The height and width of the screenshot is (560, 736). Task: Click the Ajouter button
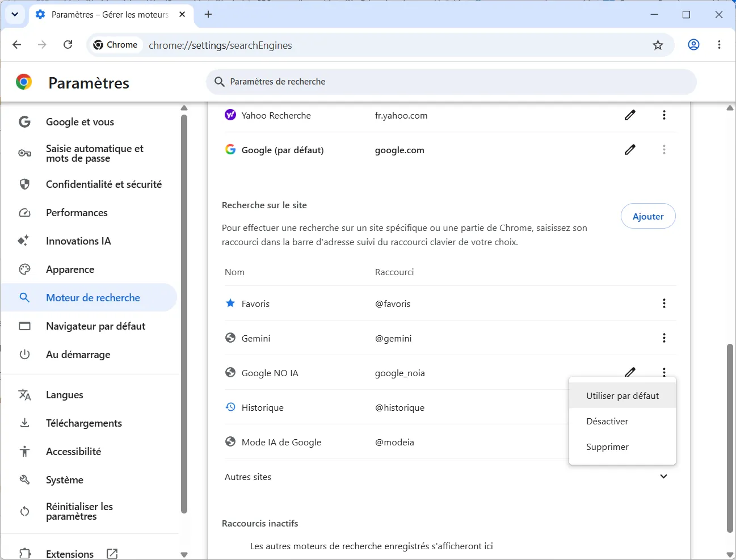tap(648, 216)
